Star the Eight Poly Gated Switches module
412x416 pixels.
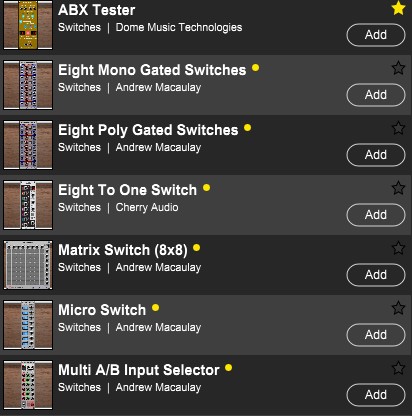click(x=398, y=128)
